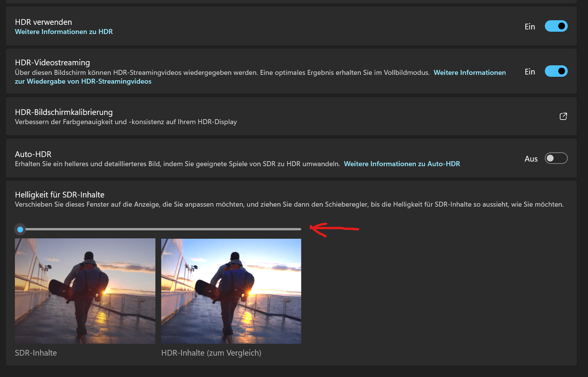The width and height of the screenshot is (588, 377).
Task: Click the HDR-Inhalte comparison preview image
Action: tap(231, 291)
